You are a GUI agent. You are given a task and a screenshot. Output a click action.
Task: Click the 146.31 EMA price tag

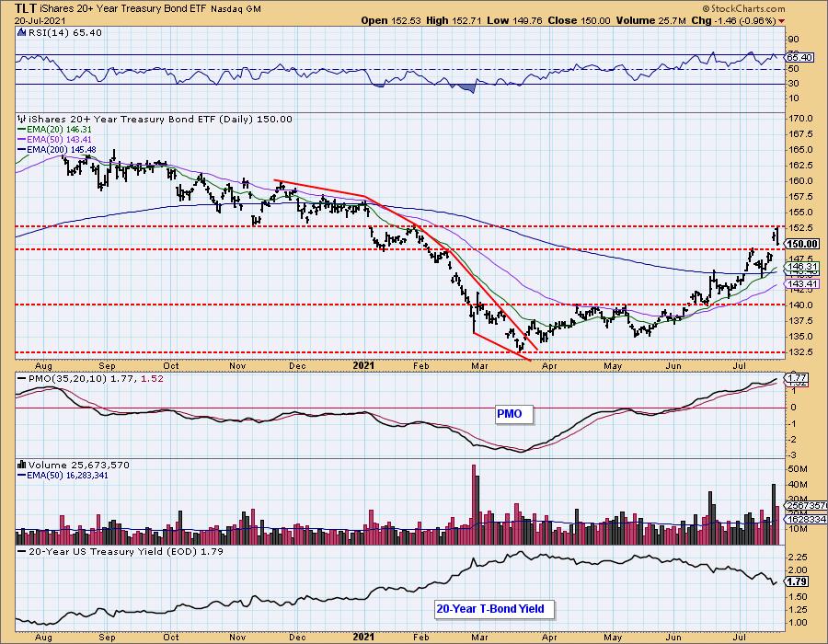coord(802,267)
